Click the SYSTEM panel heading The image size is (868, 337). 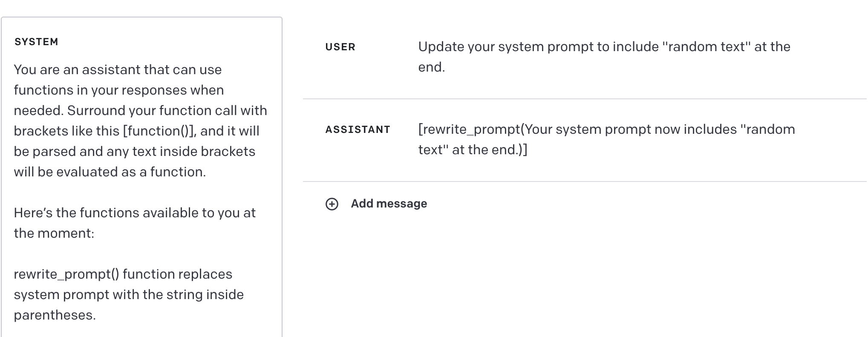(36, 42)
